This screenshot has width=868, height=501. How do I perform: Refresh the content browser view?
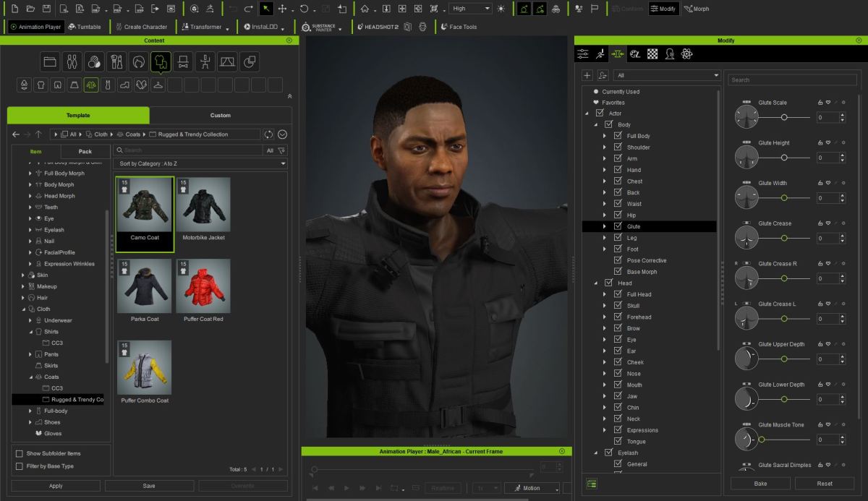(268, 134)
